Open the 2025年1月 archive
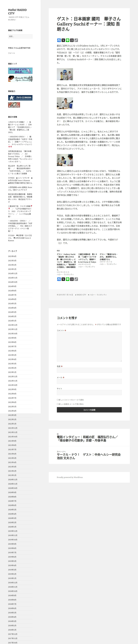This screenshot has width=138, height=644. [x=12, y=269]
